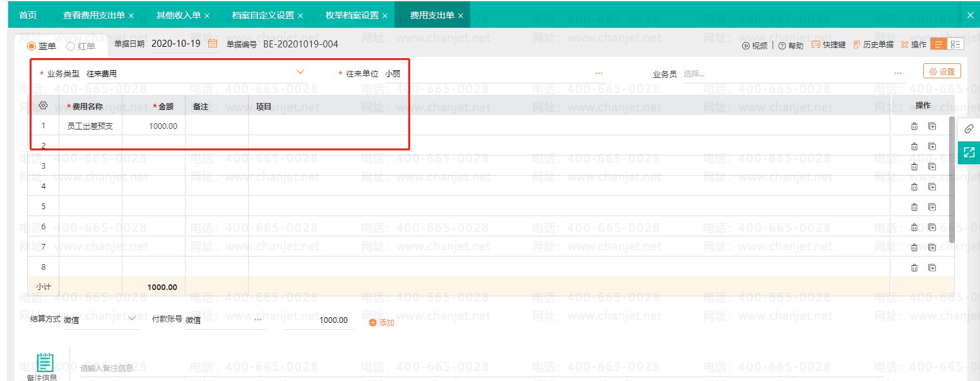Expand the 结算方式 dropdown
The width and height of the screenshot is (980, 381).
point(132,318)
